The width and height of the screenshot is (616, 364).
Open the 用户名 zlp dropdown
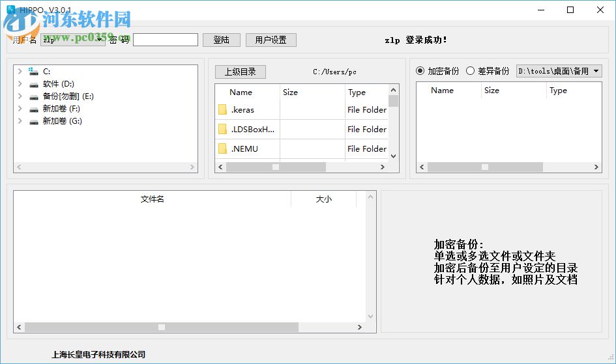[x=73, y=40]
